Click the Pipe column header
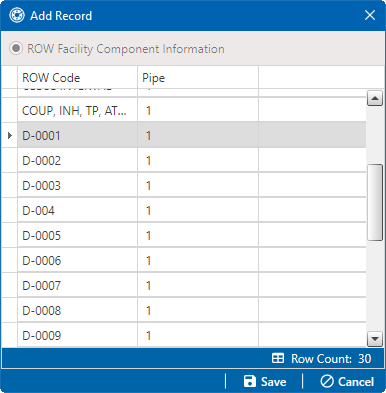This screenshot has height=393, width=386. point(198,78)
